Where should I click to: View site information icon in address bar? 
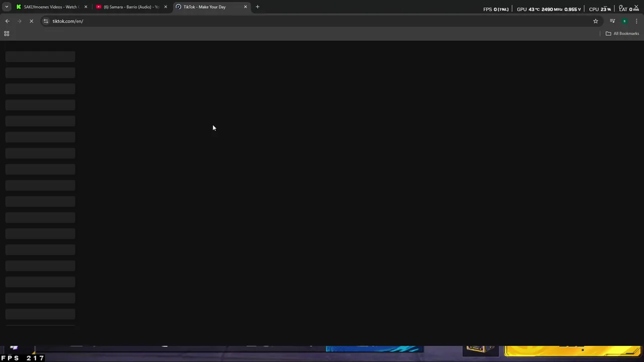click(x=46, y=21)
